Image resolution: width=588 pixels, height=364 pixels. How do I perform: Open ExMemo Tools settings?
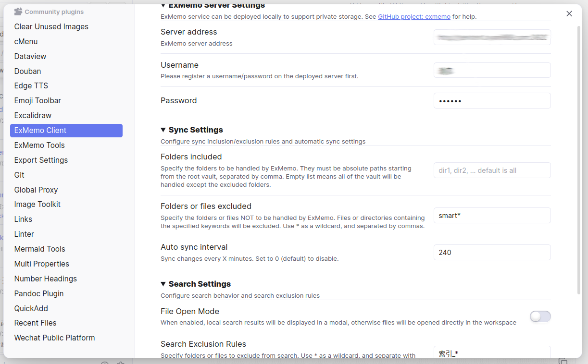pyautogui.click(x=66, y=145)
